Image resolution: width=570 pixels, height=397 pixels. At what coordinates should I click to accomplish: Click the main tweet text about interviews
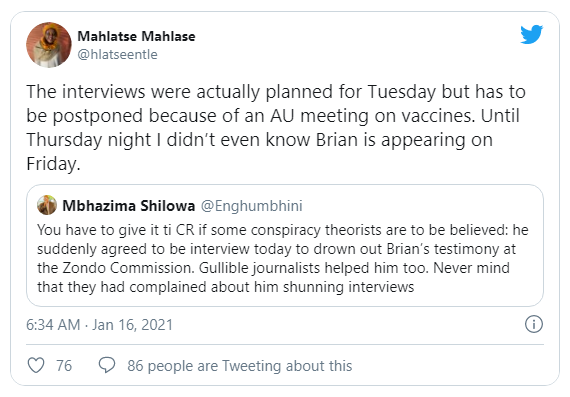pos(276,127)
